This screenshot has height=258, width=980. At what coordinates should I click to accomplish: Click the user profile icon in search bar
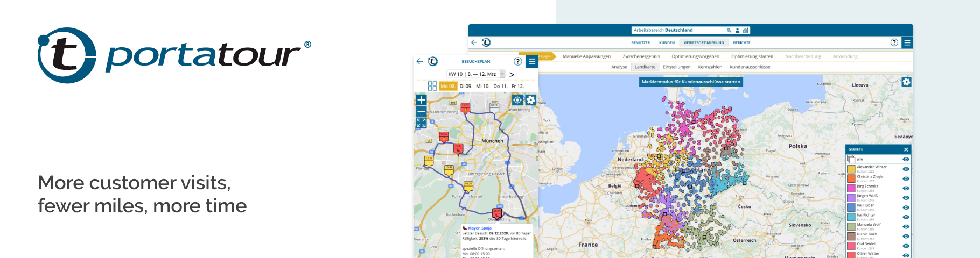click(737, 31)
